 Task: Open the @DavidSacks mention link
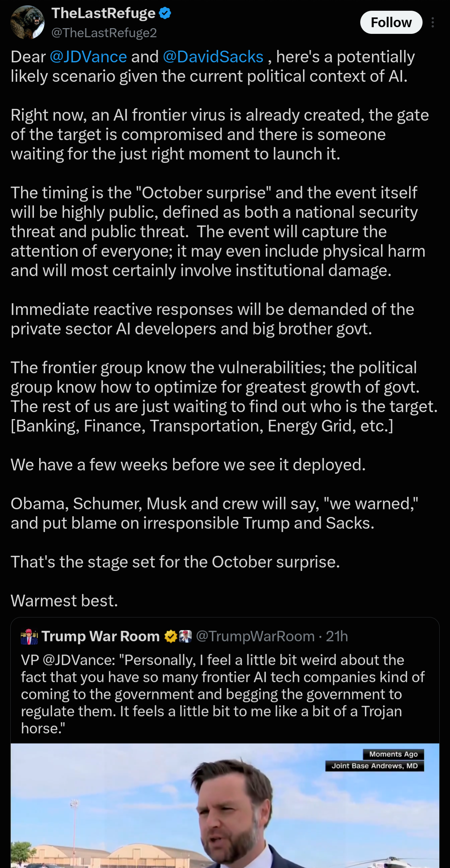(x=213, y=57)
